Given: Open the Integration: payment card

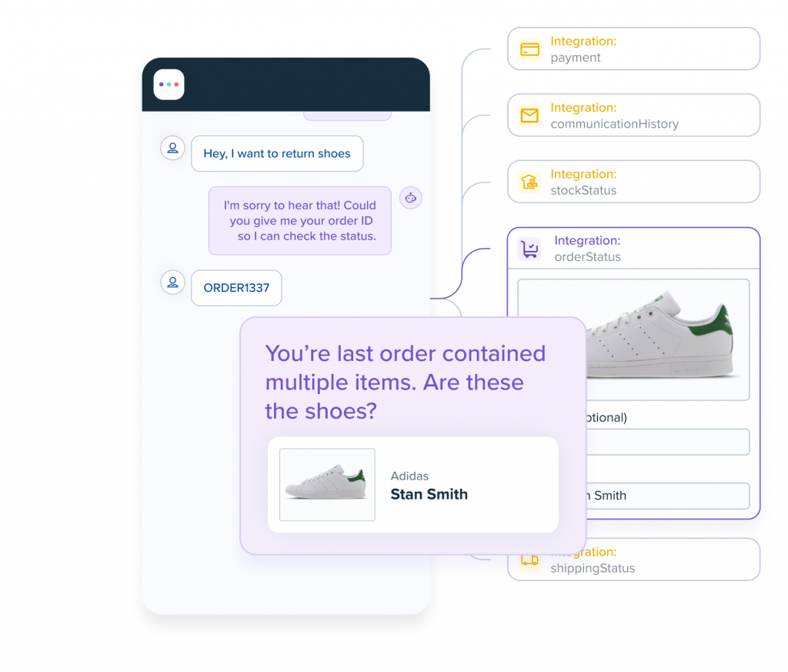Looking at the screenshot, I should click(x=634, y=48).
